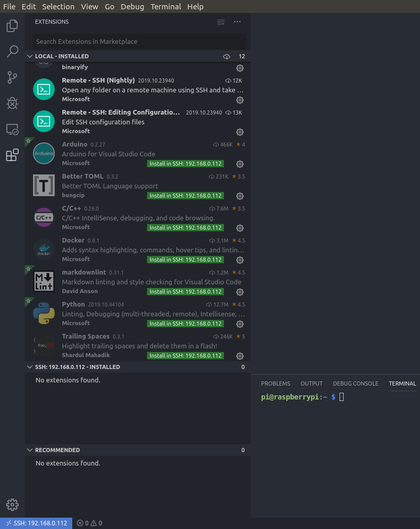
Task: Open manage gear for Python extension
Action: pyautogui.click(x=240, y=324)
